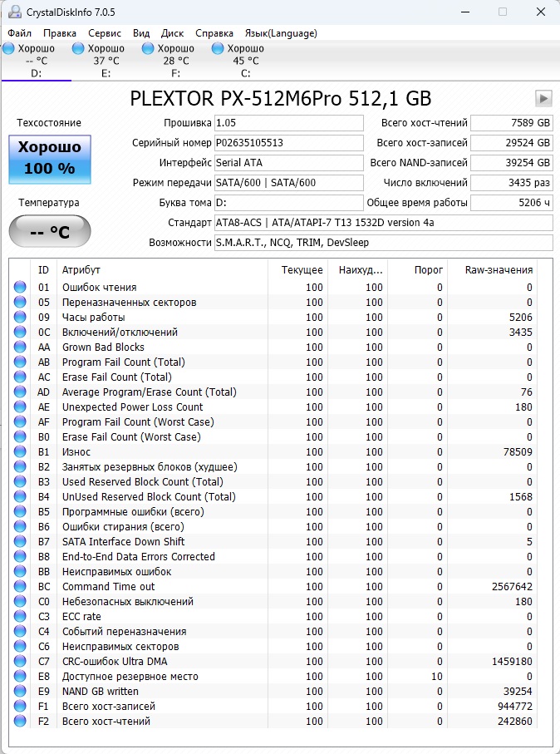Viewport: 560px width, 754px height.
Task: Select disk D: tab
Action: pyautogui.click(x=36, y=61)
